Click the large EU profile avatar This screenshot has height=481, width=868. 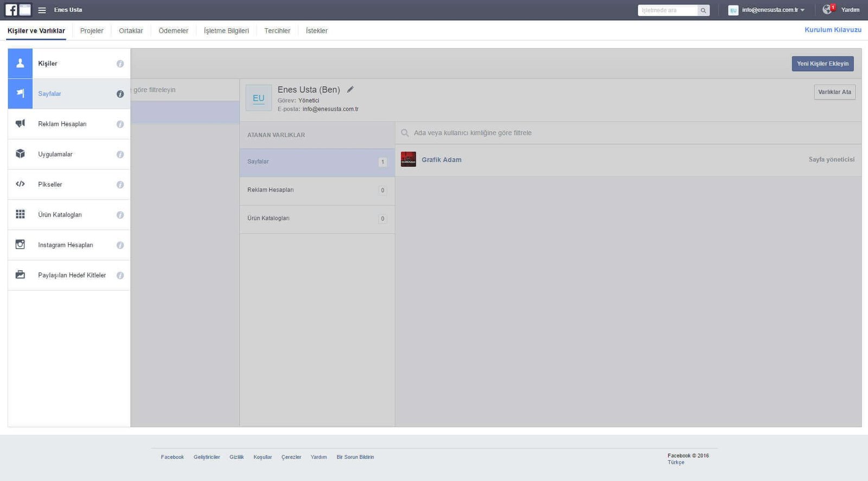[x=258, y=98]
